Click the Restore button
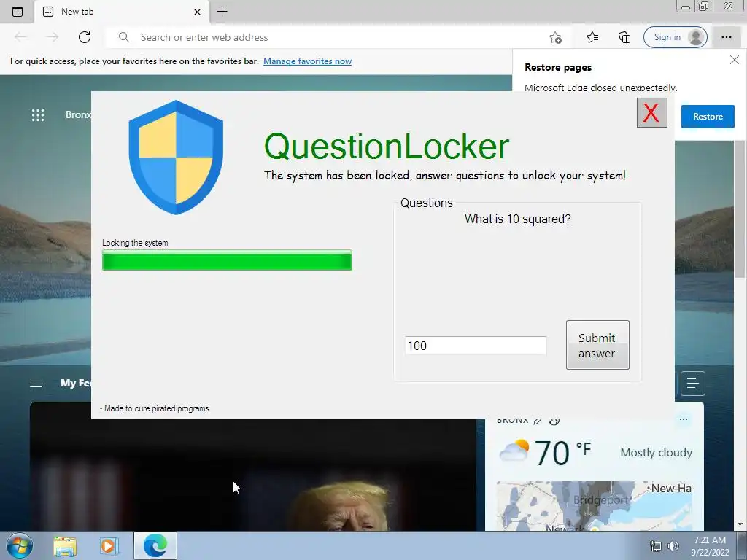The image size is (747, 560). coord(708,117)
